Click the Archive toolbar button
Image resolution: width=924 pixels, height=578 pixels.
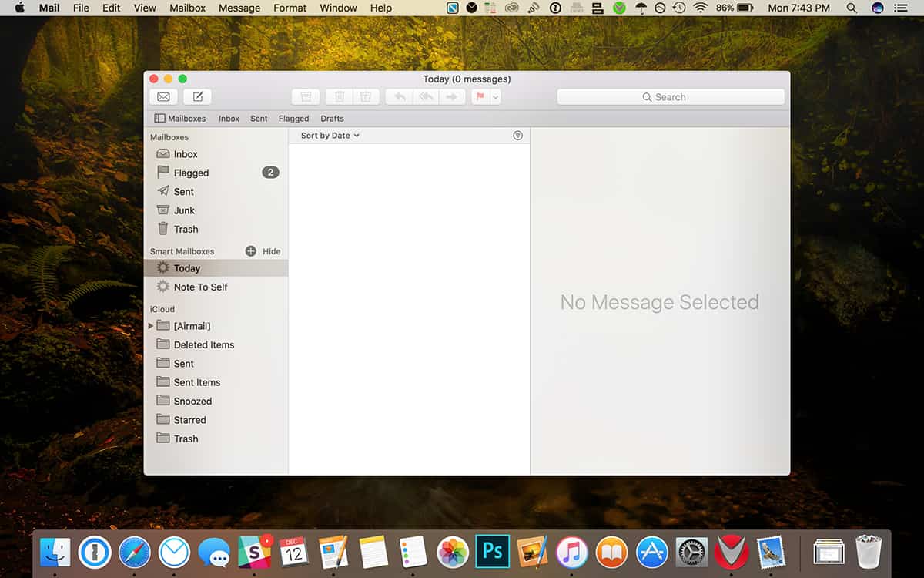pos(306,97)
